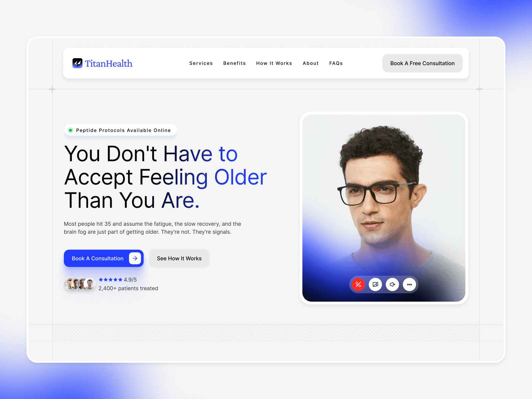Click the Book A Consultation button

pos(104,258)
